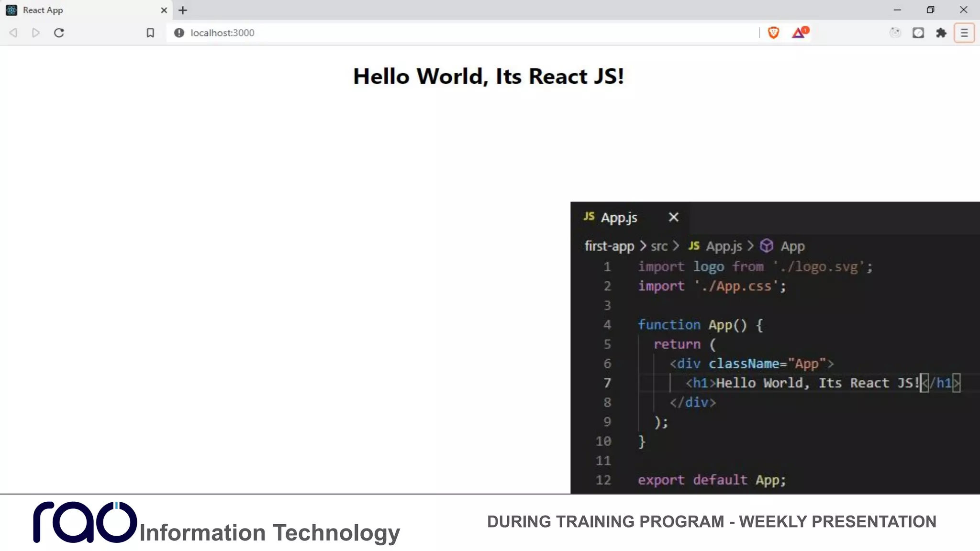Screen dimensions: 980x551
Task: Click first-app in the breadcrumb path
Action: tap(609, 246)
